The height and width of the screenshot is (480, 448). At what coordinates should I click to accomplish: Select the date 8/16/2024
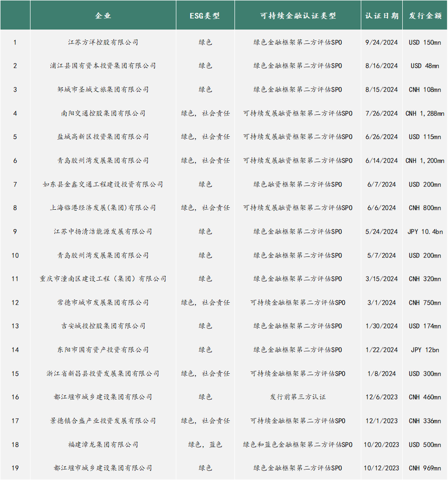[382, 66]
